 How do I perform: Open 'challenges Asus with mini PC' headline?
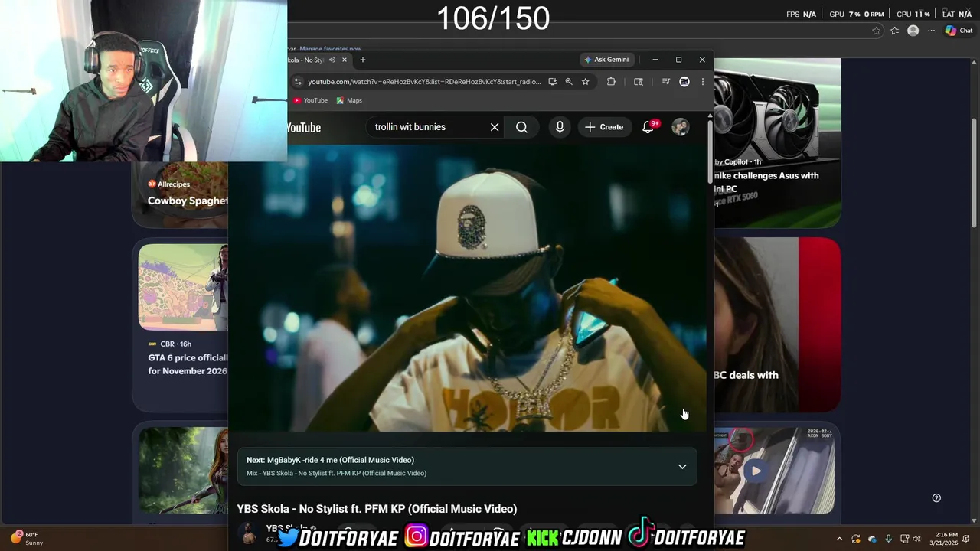766,182
